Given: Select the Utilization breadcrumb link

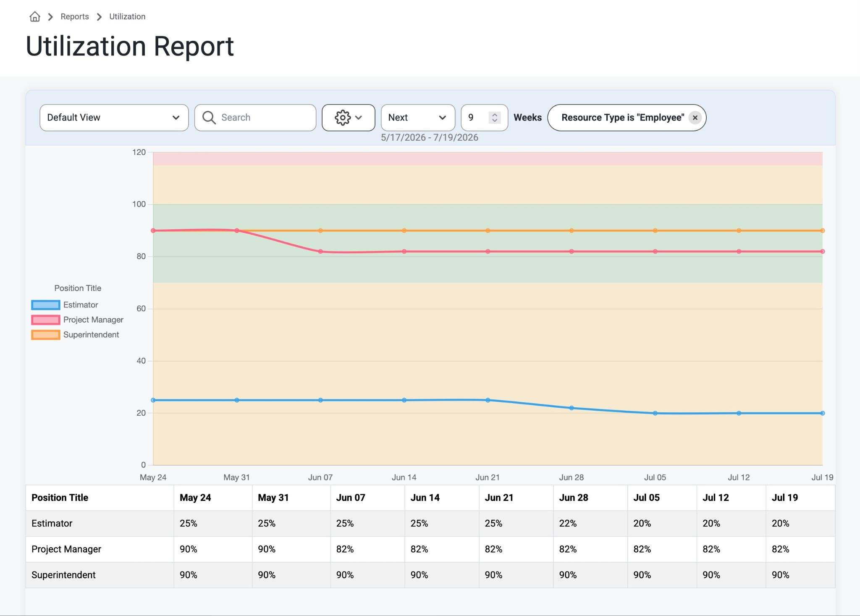Looking at the screenshot, I should 127,17.
